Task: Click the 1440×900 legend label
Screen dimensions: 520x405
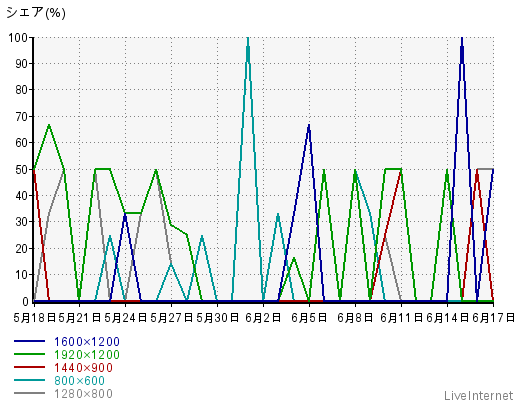Action: [83, 368]
